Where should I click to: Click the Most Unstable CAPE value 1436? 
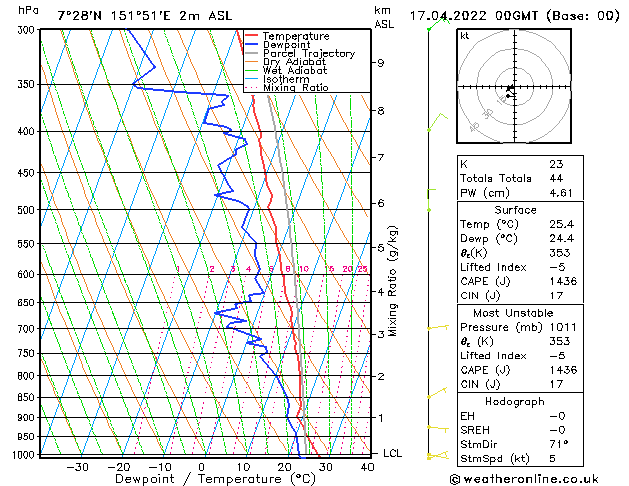(563, 370)
